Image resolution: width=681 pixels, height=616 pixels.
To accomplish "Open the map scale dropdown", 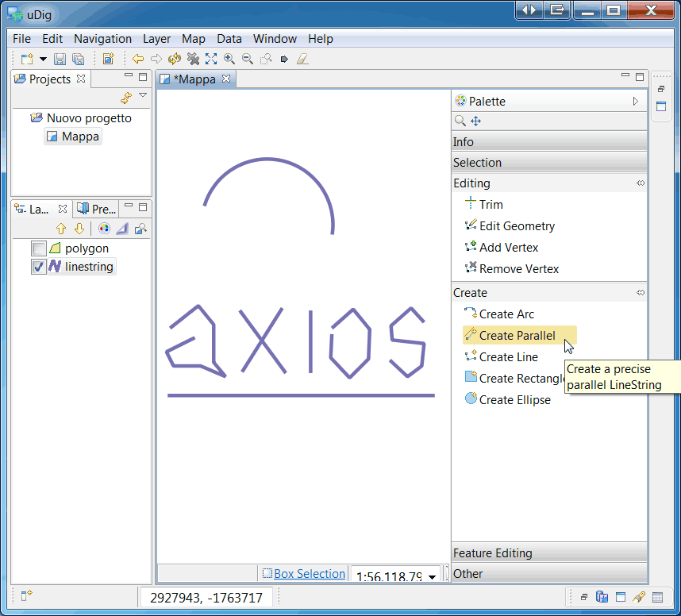I will click(x=432, y=577).
